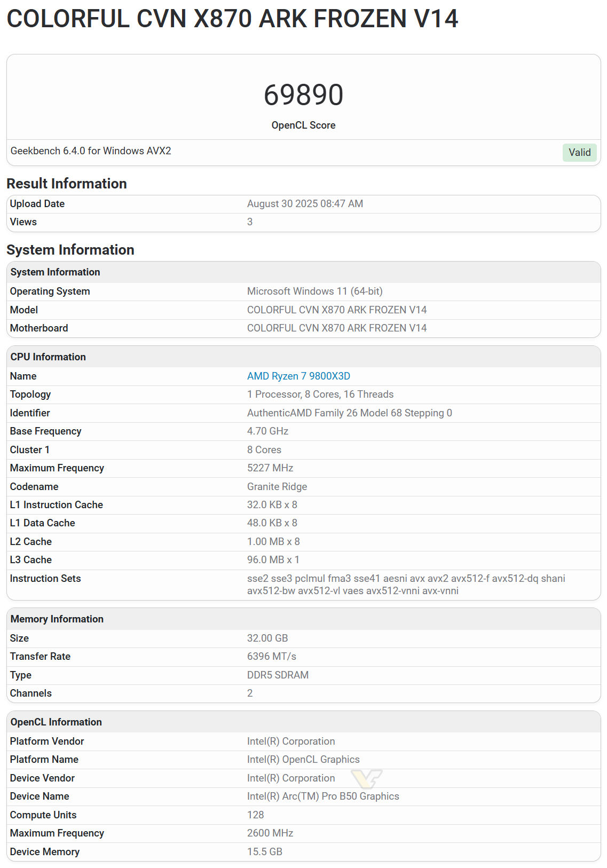Select the AuthenticAMD Family 26 Model 68 identifier
This screenshot has width=607, height=868.
(350, 413)
